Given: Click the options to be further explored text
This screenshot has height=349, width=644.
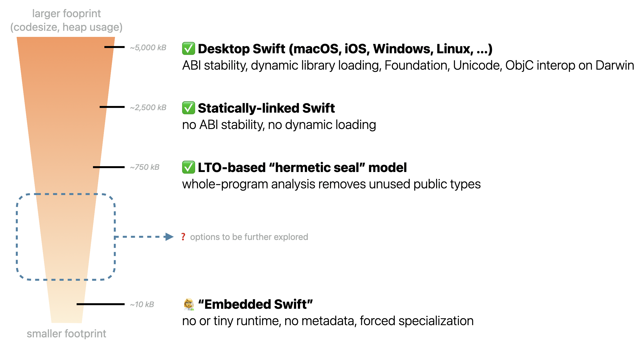Looking at the screenshot, I should coord(249,237).
